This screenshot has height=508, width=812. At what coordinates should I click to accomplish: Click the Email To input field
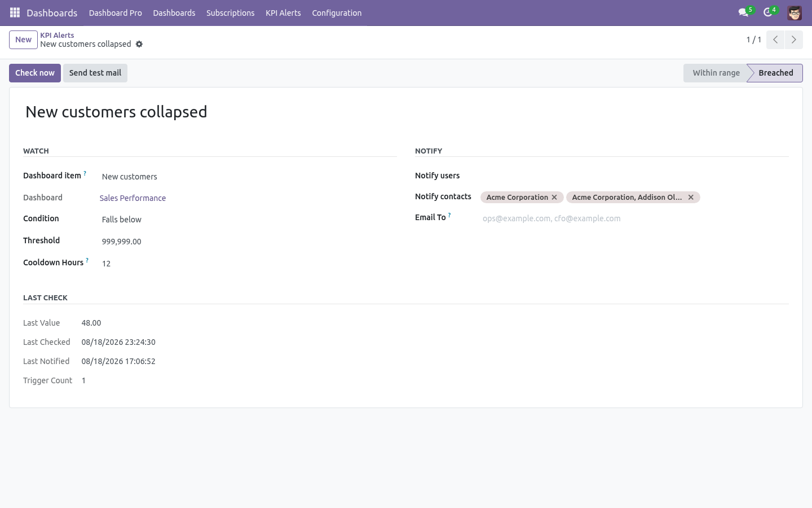click(x=634, y=218)
